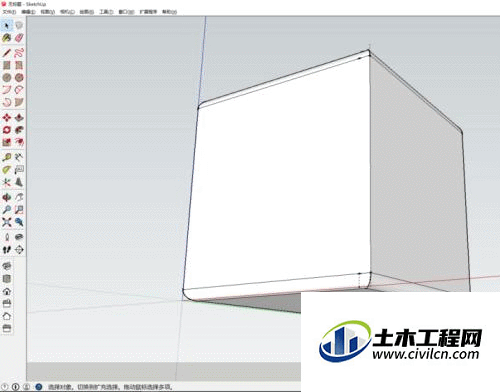Select the Text label tool
This screenshot has width=500, height=392.
coord(19,170)
